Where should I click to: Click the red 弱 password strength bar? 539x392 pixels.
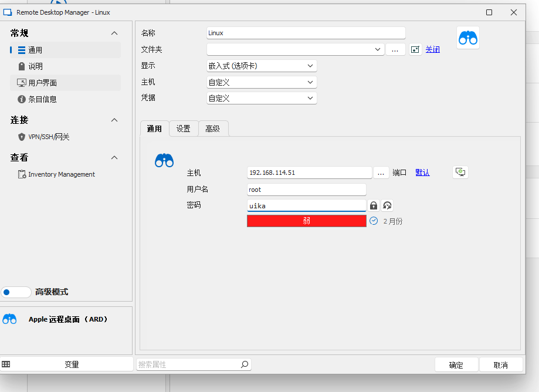[306, 221]
